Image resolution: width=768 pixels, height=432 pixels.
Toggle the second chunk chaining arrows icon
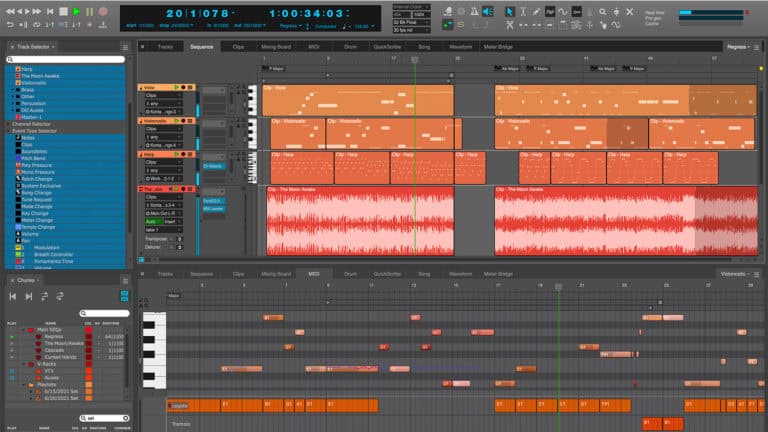click(60, 296)
